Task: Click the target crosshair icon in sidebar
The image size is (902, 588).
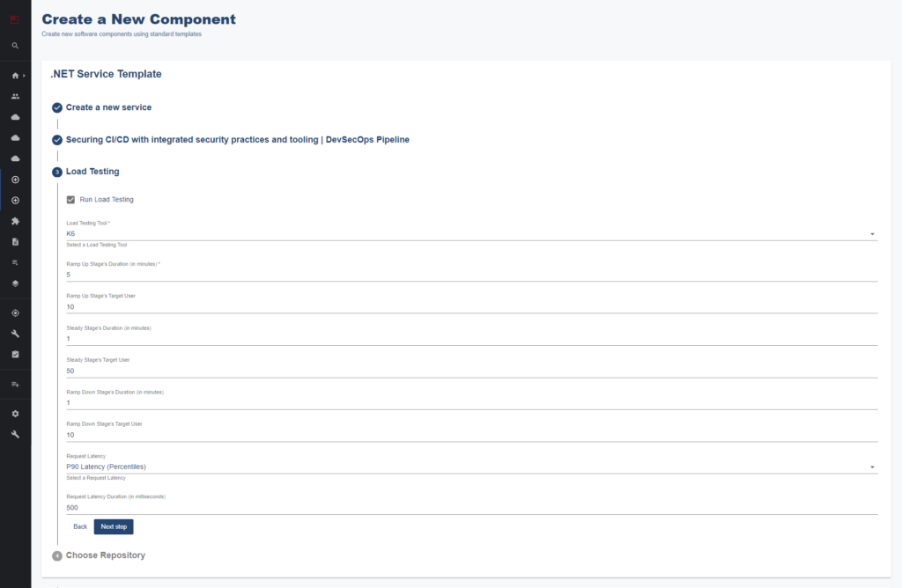Action: [x=15, y=312]
